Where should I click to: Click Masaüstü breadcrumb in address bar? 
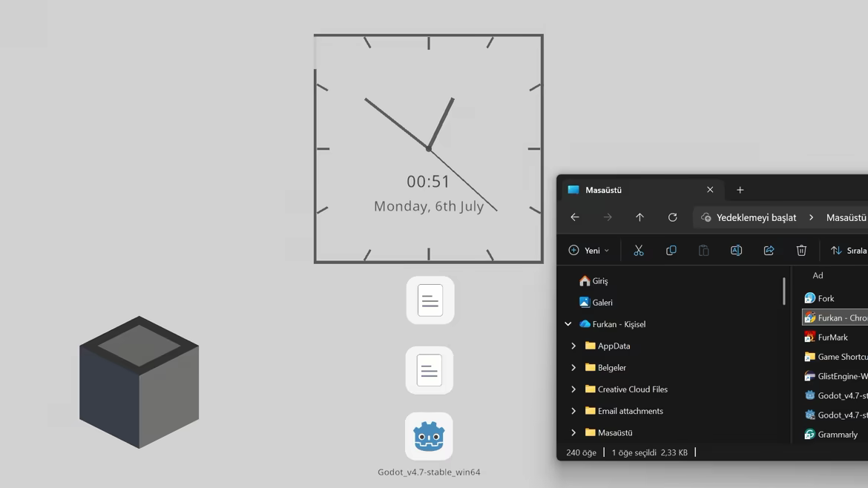846,218
